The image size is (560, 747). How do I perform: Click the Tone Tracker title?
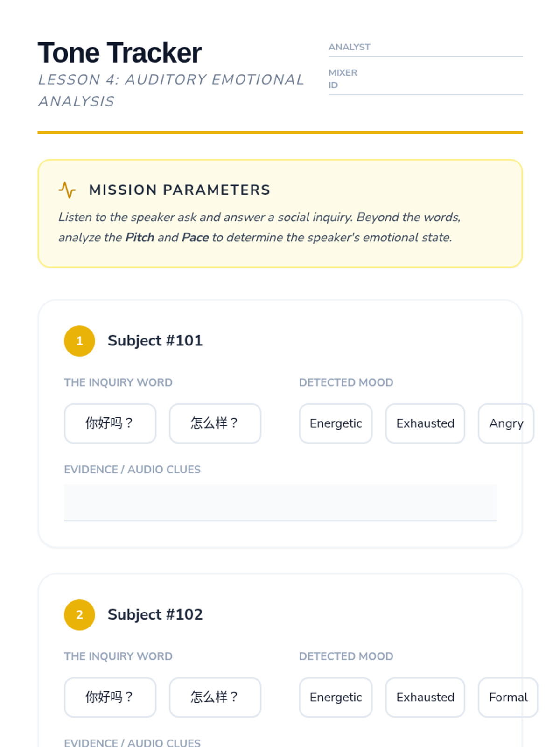pyautogui.click(x=119, y=53)
